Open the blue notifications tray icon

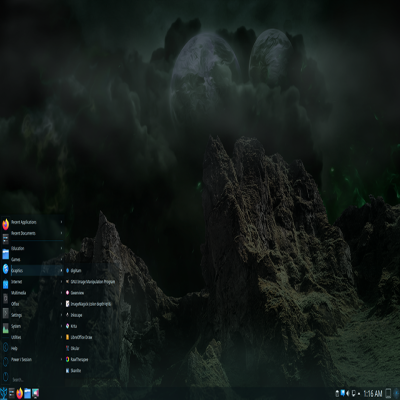click(343, 393)
